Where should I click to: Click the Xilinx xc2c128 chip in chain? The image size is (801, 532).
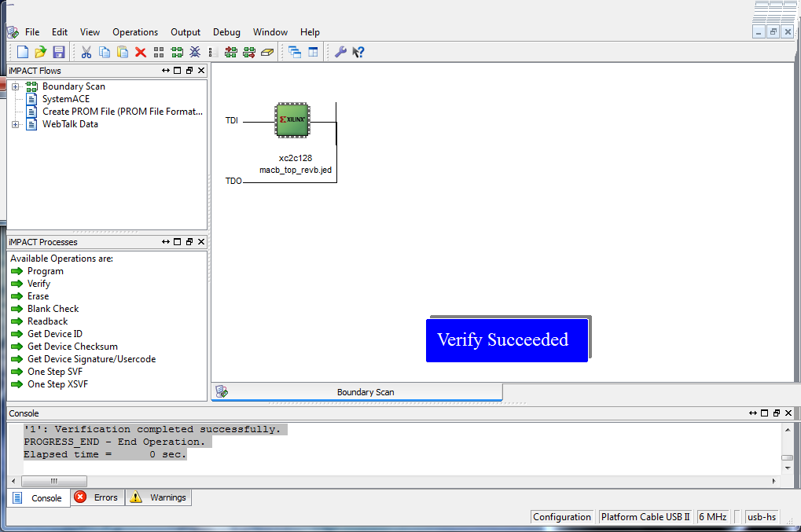tap(292, 120)
